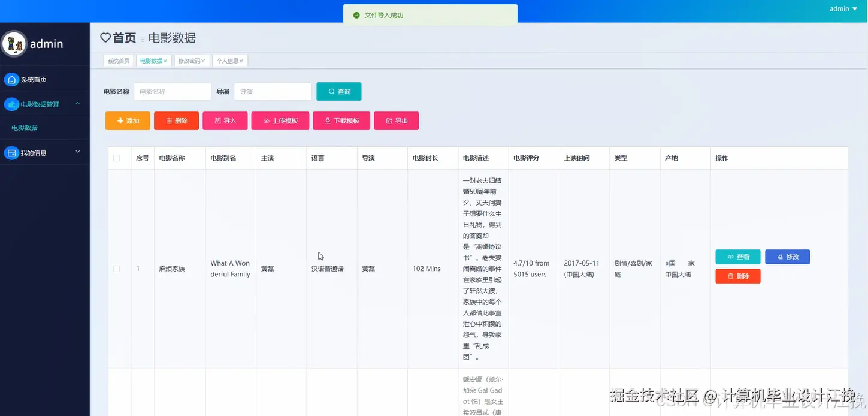This screenshot has width=868, height=416.
Task: Tick the select-all checkbox in table header
Action: [x=116, y=158]
